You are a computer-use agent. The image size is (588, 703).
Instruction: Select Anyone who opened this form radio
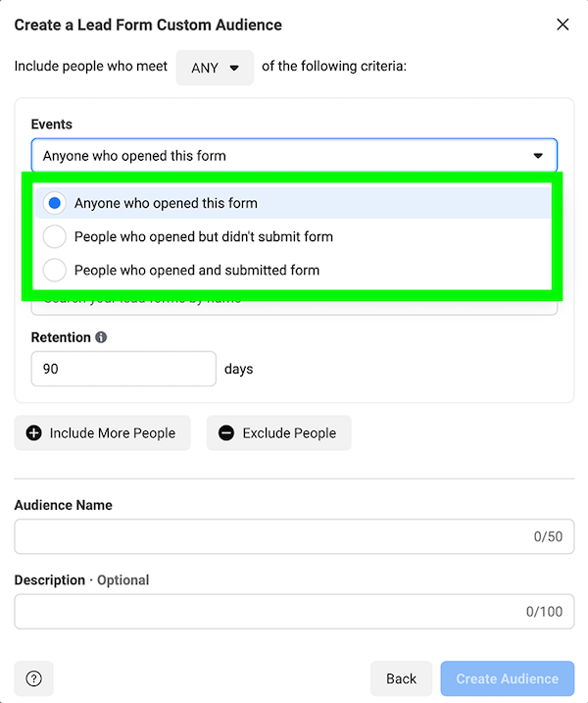pos(55,203)
